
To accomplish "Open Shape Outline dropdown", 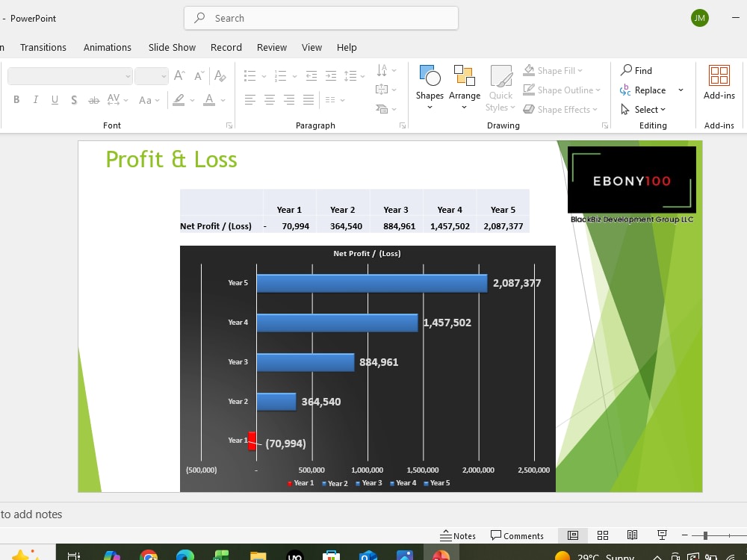I will [x=562, y=90].
